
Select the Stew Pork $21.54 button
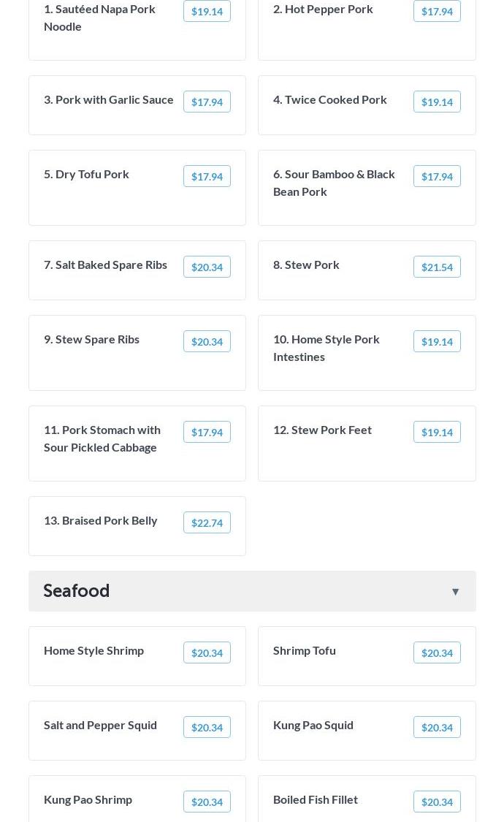click(x=437, y=267)
